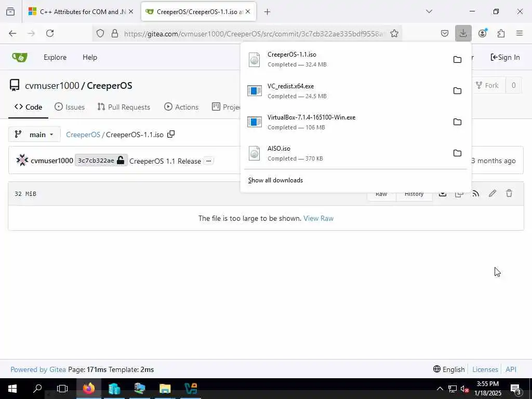Screen dimensions: 532x399
Task: Open Explore in Gitea navbar
Action: pyautogui.click(x=55, y=57)
